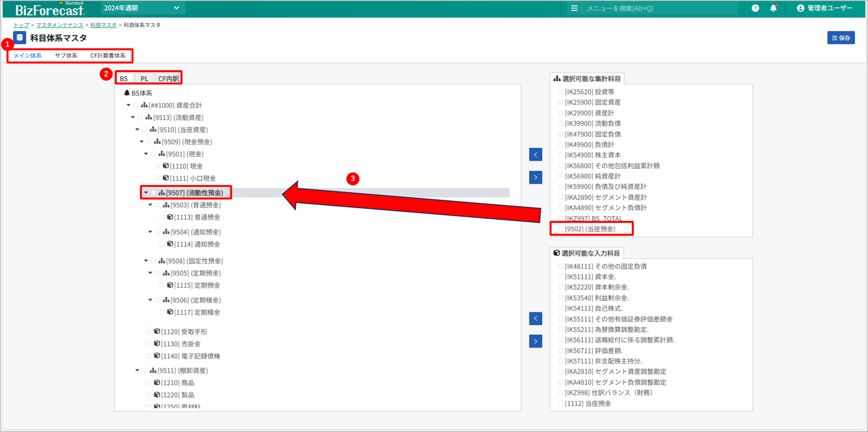Click the hamburger menu icon
868x432 pixels.
tap(574, 8)
